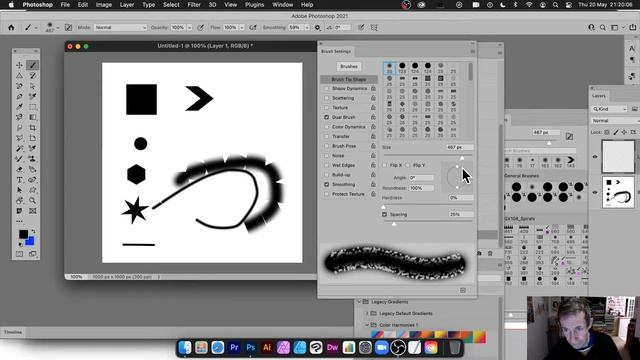
Task: Disable Smoothing checkbox in Brush Settings
Action: pos(327,184)
